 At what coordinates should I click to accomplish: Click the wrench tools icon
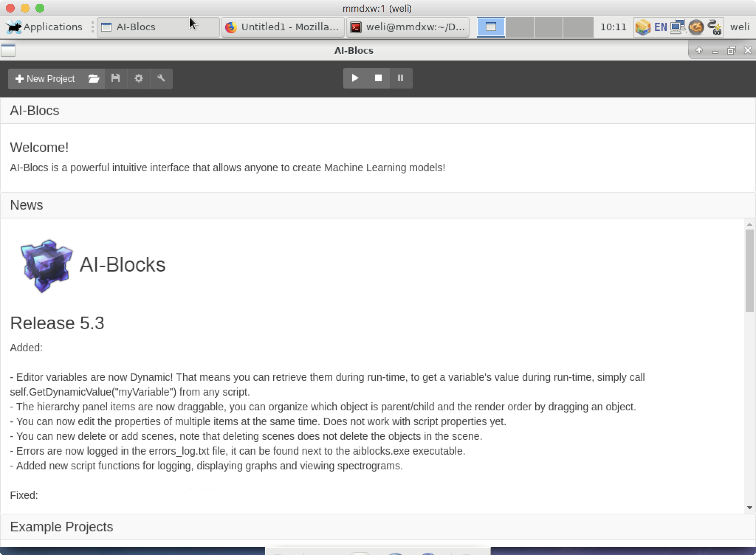click(161, 78)
